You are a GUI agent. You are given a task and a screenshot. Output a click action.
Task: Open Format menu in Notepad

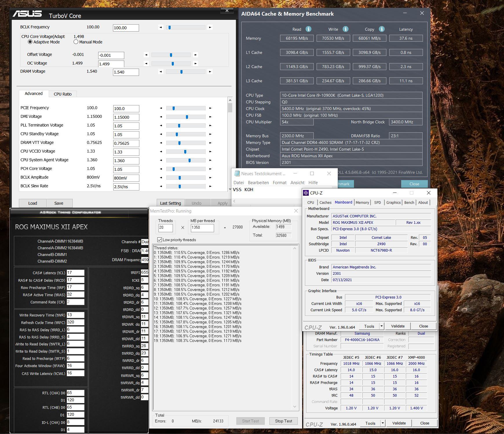(280, 183)
